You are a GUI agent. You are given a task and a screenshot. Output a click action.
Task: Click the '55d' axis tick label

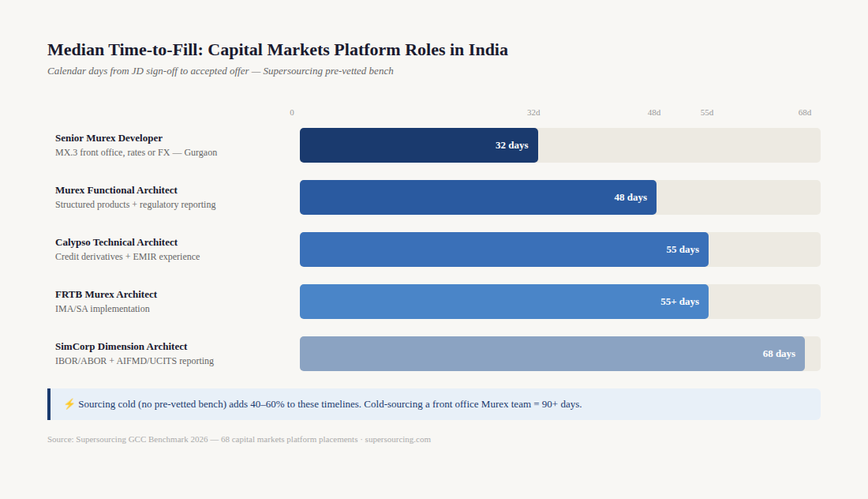[x=707, y=112]
